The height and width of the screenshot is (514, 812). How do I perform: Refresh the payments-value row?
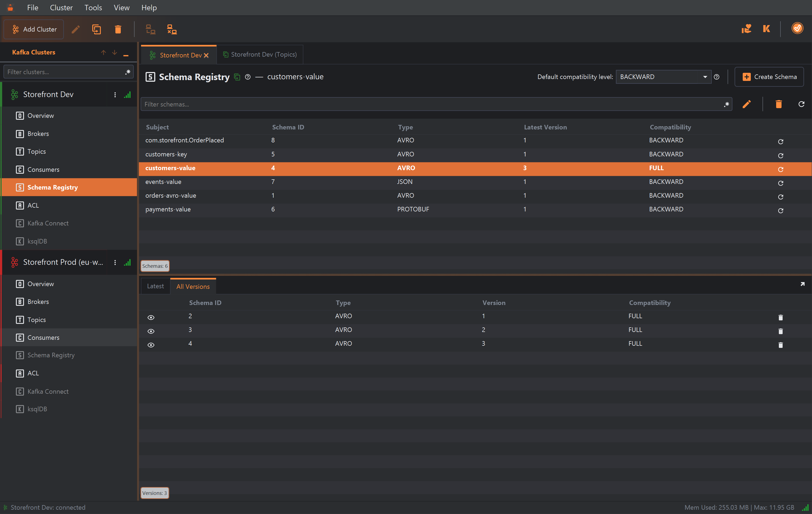781,211
